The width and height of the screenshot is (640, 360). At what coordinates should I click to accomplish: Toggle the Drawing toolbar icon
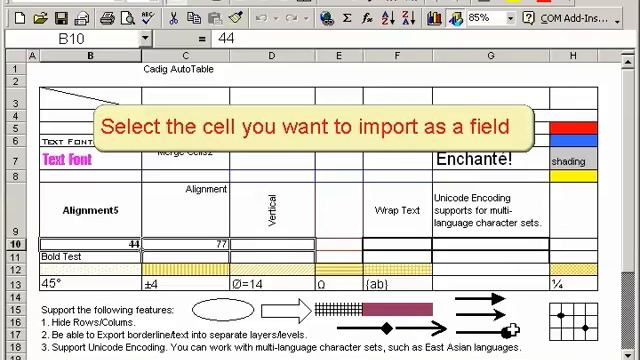(x=456, y=18)
